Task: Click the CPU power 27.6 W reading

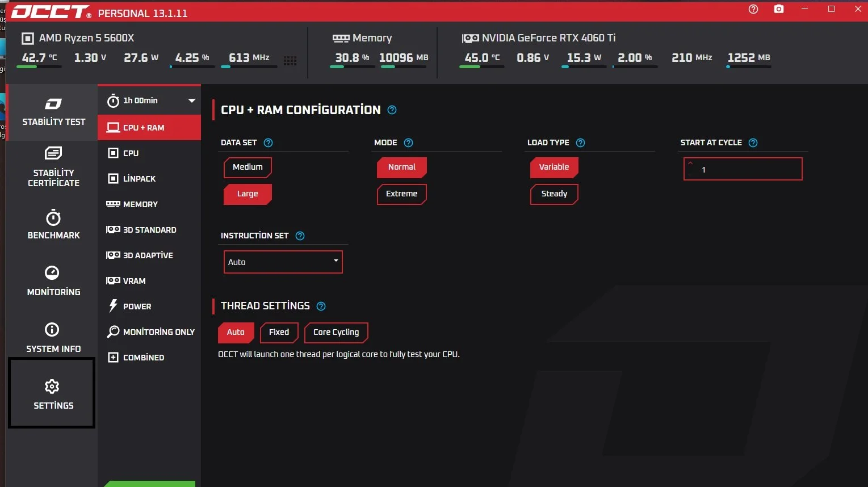Action: pyautogui.click(x=141, y=58)
